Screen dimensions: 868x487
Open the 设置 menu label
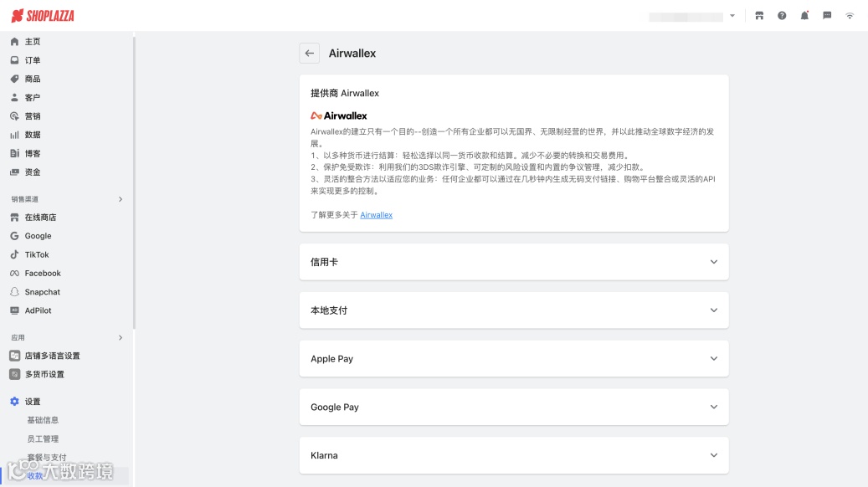[33, 401]
